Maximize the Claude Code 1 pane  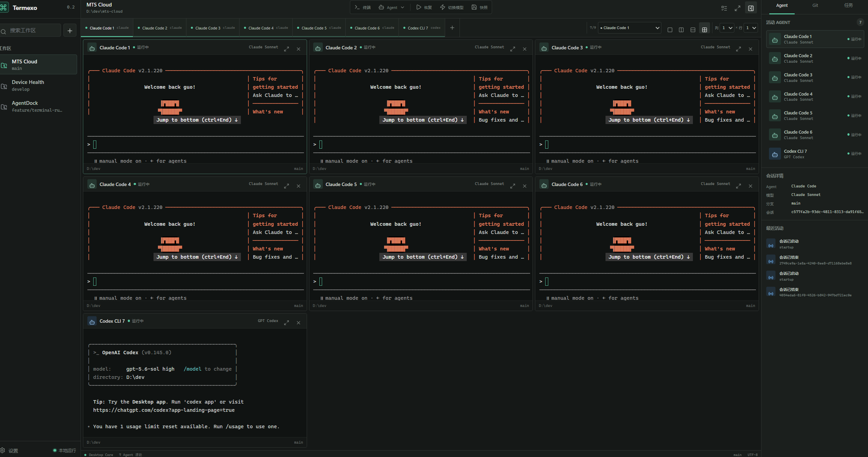click(x=286, y=49)
